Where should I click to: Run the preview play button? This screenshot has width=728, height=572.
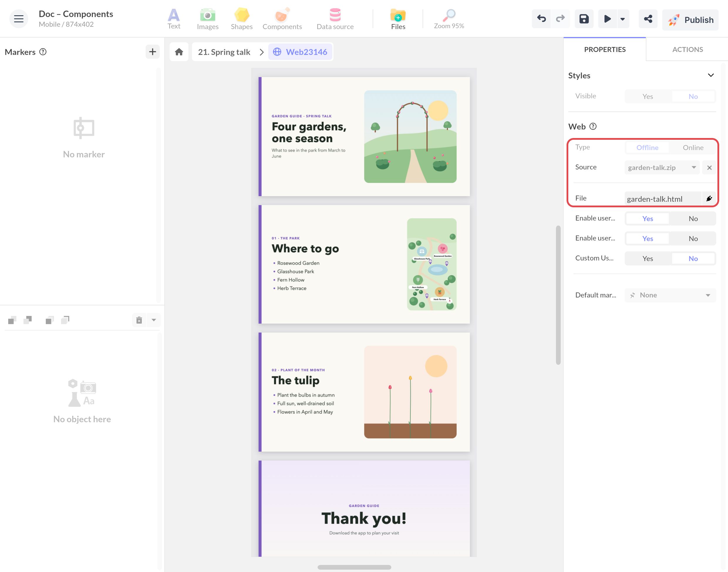(607, 19)
